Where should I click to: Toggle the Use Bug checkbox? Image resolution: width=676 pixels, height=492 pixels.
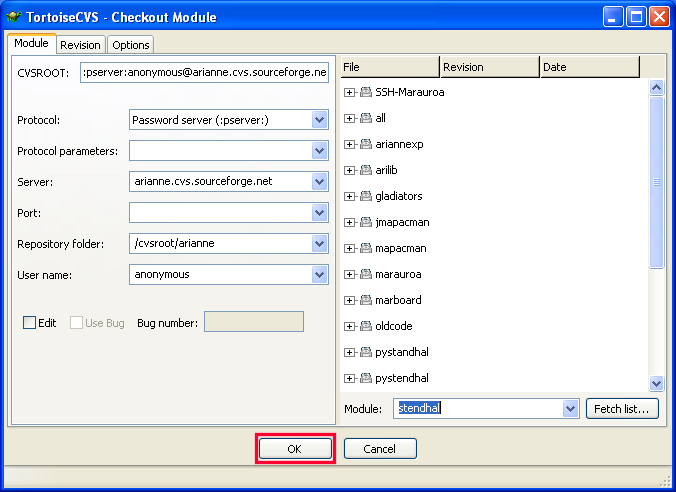[x=77, y=323]
